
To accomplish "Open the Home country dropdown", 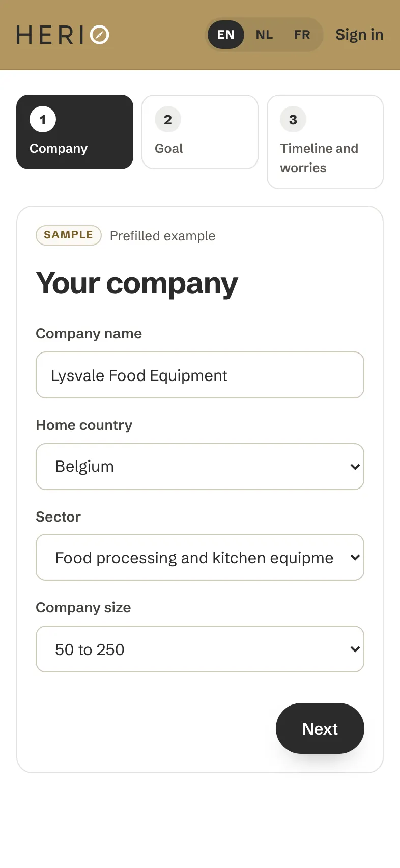I will (200, 467).
